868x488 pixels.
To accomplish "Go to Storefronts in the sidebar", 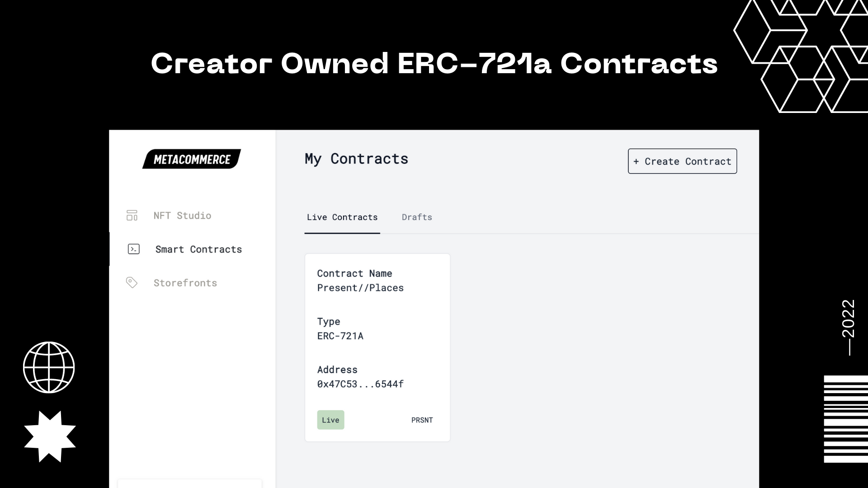I will (x=185, y=283).
